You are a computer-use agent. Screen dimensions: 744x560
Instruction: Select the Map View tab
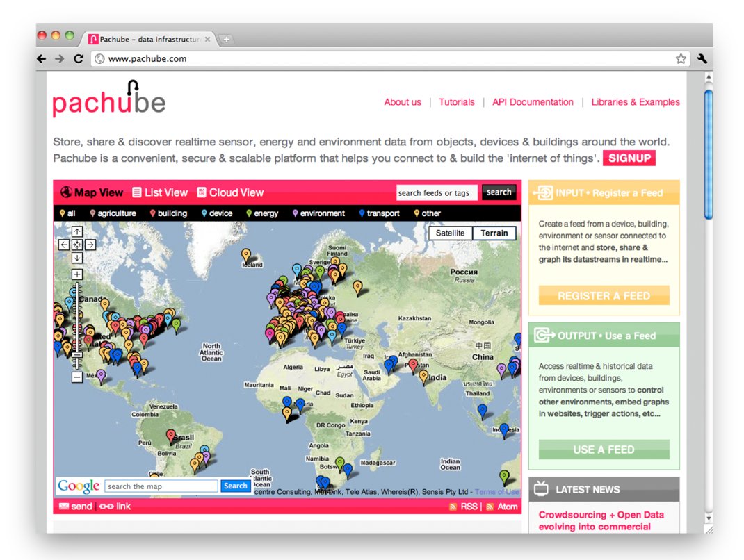[92, 192]
